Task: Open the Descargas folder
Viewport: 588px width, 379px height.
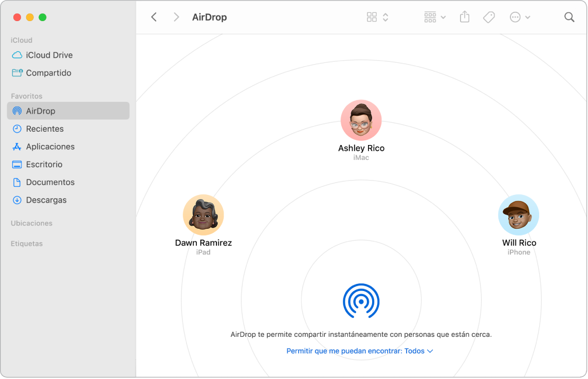Action: click(x=46, y=200)
